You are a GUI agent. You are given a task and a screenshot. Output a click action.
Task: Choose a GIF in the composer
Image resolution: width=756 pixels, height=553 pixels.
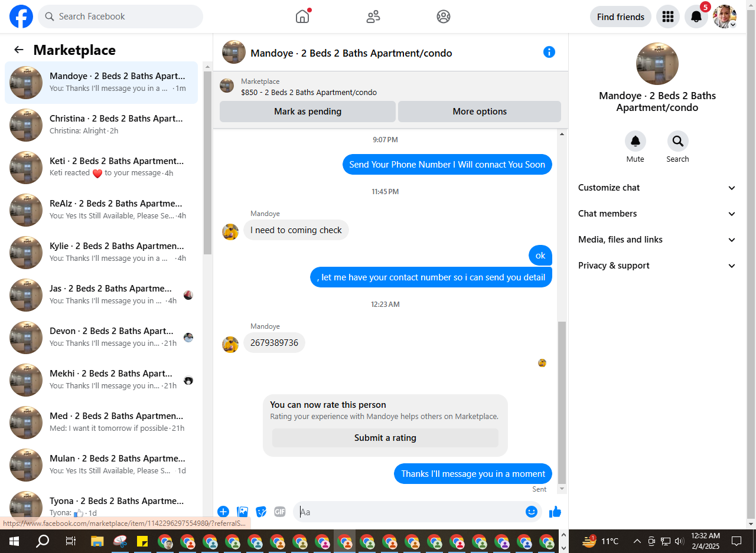click(x=280, y=512)
